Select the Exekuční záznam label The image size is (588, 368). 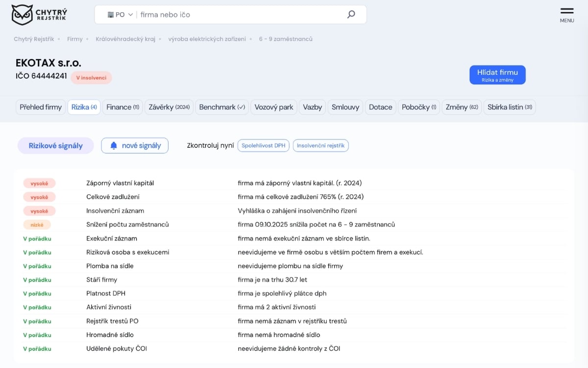[112, 238]
